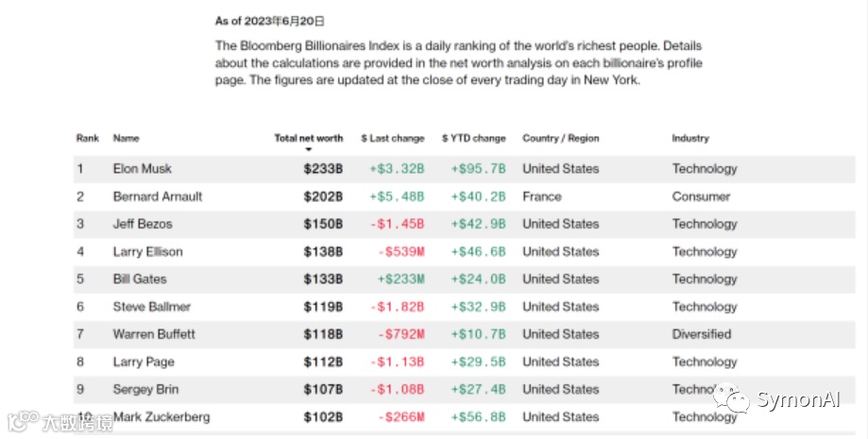Select the Country / Region column header
This screenshot has height=439, width=868.
(560, 138)
